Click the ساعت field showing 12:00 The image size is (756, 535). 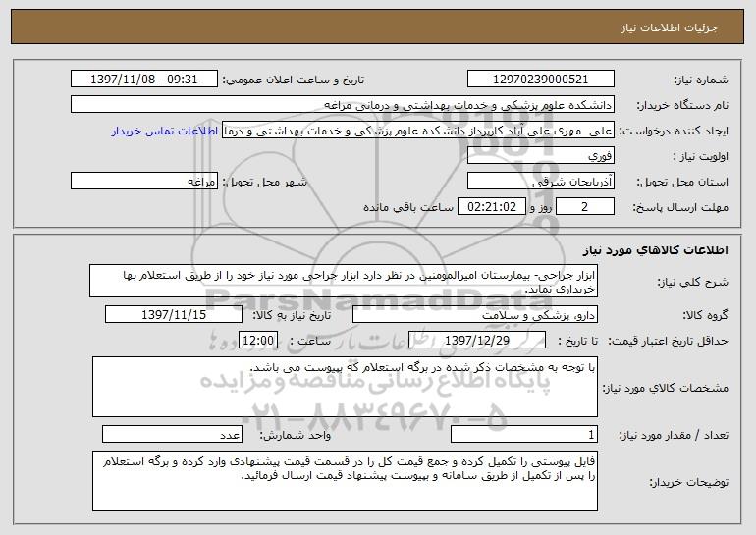[258, 341]
